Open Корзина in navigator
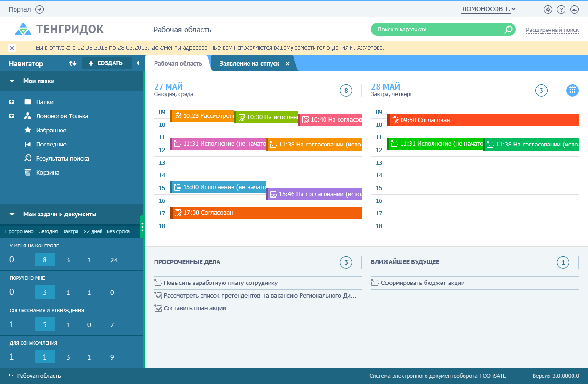 (x=48, y=172)
